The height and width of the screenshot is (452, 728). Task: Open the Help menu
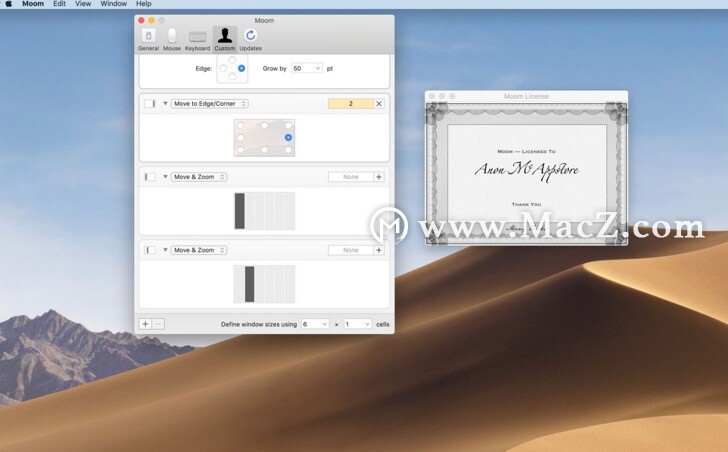click(x=143, y=4)
